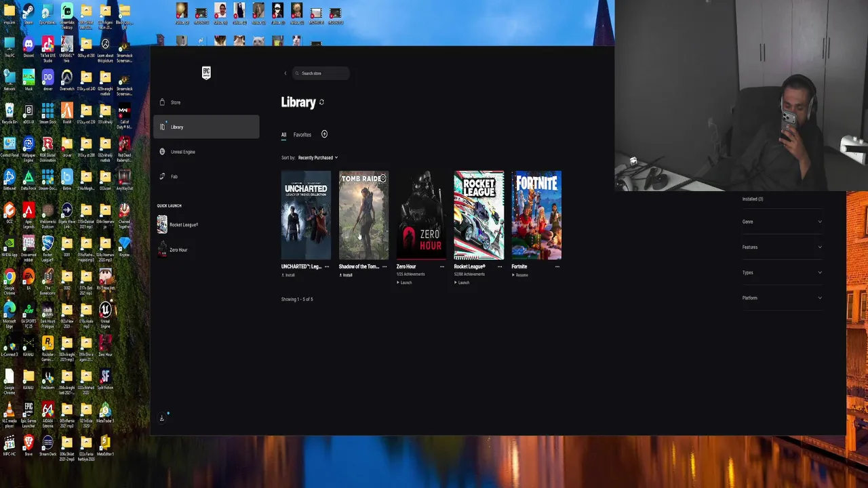Open options menu for Fortnite

pyautogui.click(x=557, y=267)
